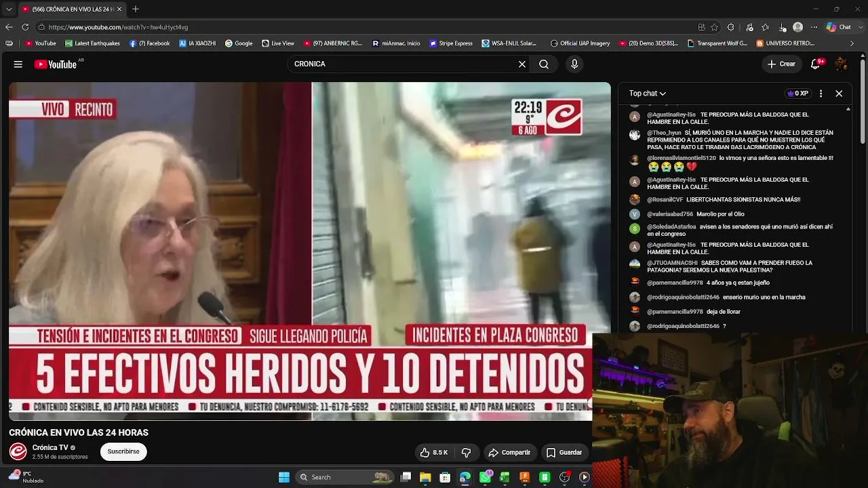Image resolution: width=868 pixels, height=488 pixels.
Task: Open the WSA-ENLIL Solar bookmark
Action: [509, 43]
